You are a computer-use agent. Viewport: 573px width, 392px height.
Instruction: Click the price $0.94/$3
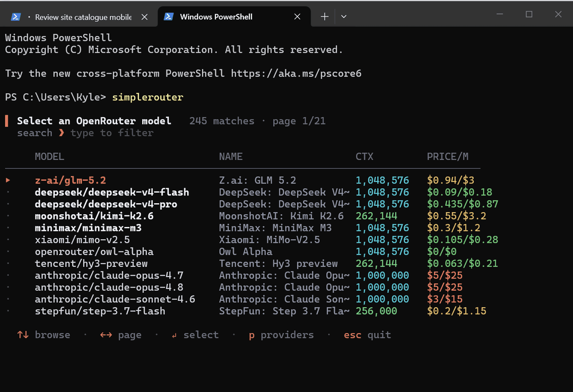tap(450, 180)
